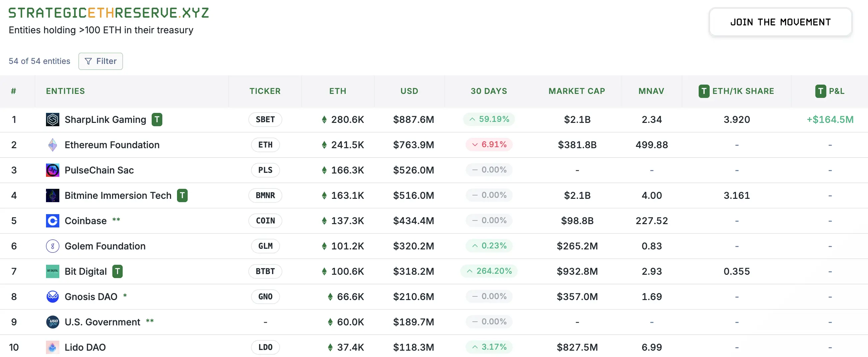The height and width of the screenshot is (357, 868).
Task: Click the SharpLink Gaming logo icon
Action: (53, 120)
